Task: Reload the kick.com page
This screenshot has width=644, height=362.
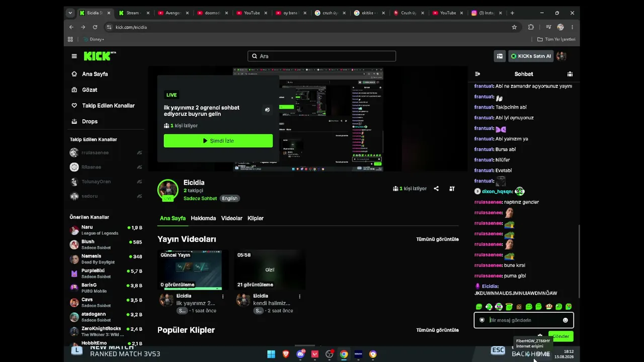Action: coord(95,27)
